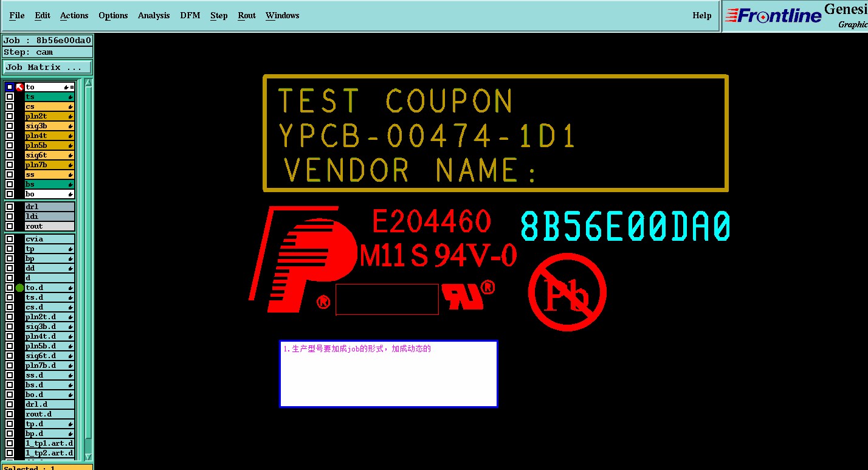Click the feature marker icon on bo layer

pos(71,194)
